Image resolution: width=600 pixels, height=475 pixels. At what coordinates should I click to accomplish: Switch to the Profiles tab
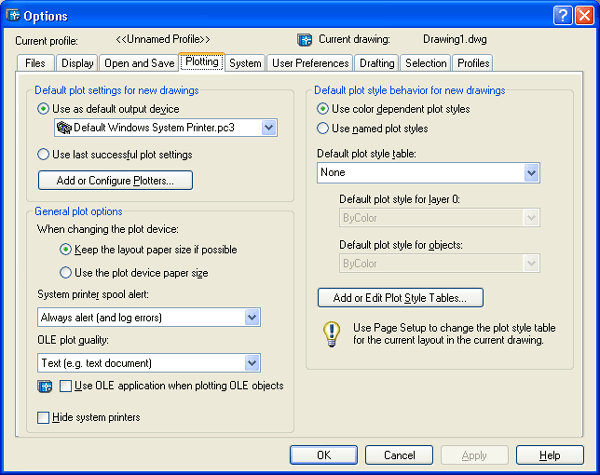(x=473, y=63)
